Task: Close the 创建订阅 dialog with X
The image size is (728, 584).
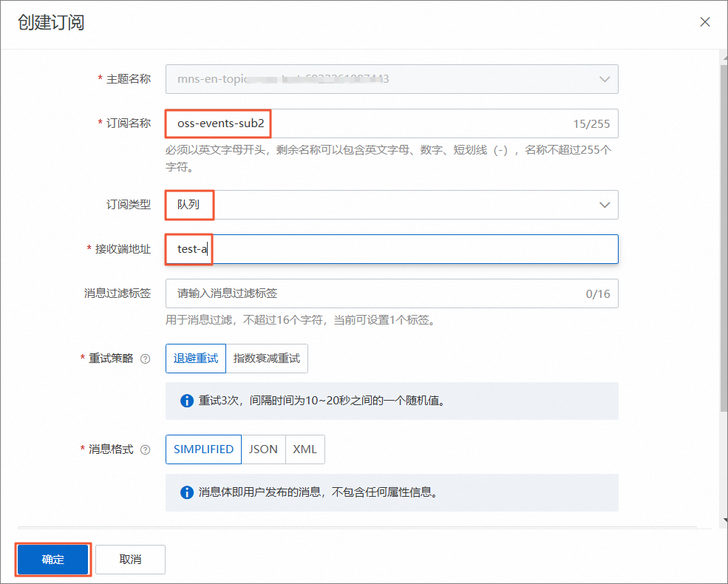Action: coord(705,22)
